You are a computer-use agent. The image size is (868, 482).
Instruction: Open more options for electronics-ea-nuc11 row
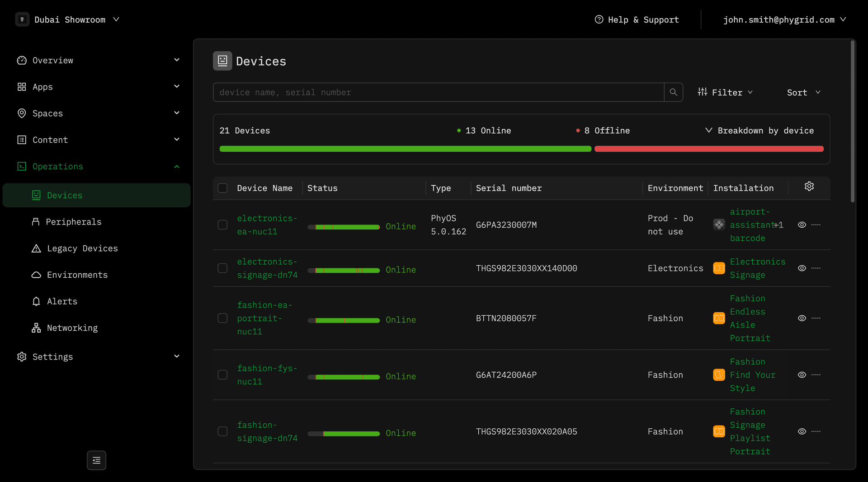(x=816, y=225)
